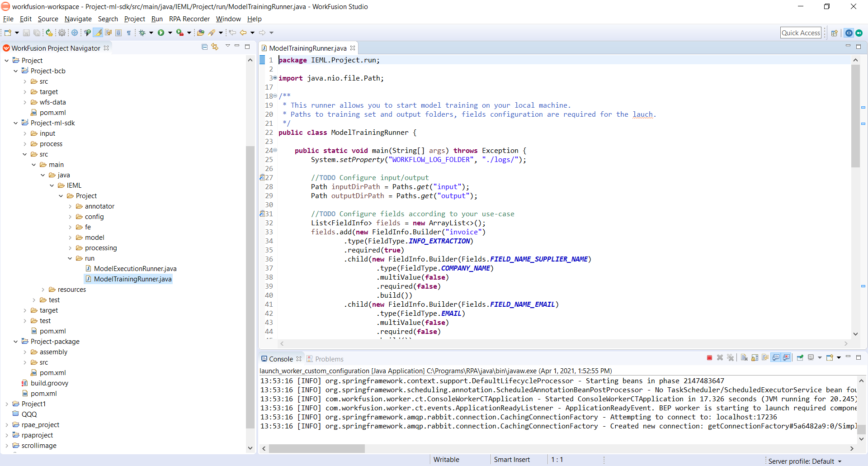The width and height of the screenshot is (868, 466).
Task: Click the blue target toolbar icon
Action: [x=75, y=33]
